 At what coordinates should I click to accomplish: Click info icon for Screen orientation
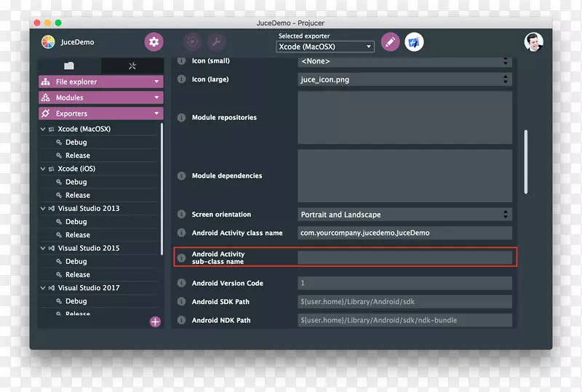point(181,215)
